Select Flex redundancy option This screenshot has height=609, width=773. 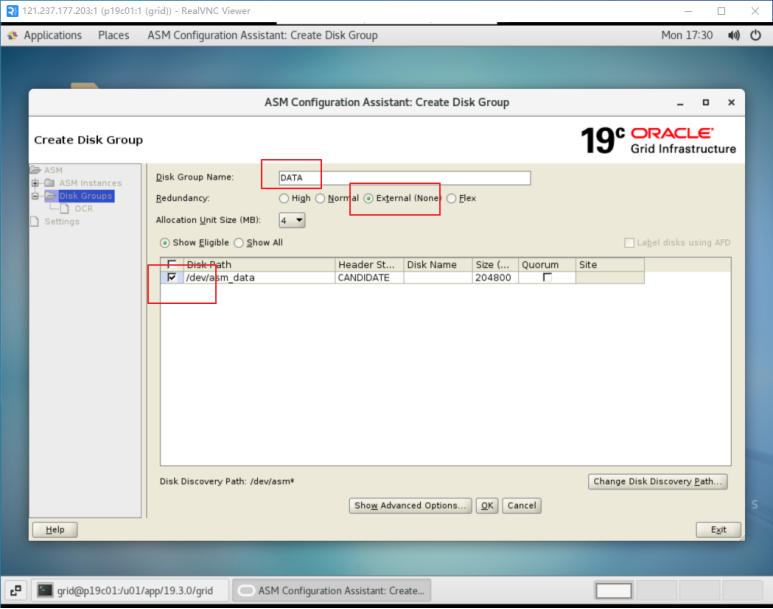click(x=451, y=198)
